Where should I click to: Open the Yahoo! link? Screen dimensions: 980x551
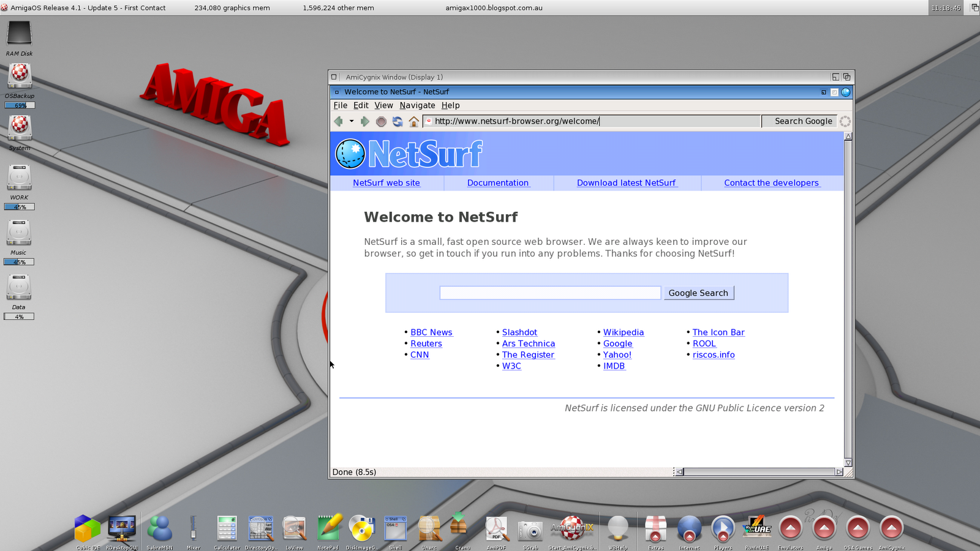617,354
